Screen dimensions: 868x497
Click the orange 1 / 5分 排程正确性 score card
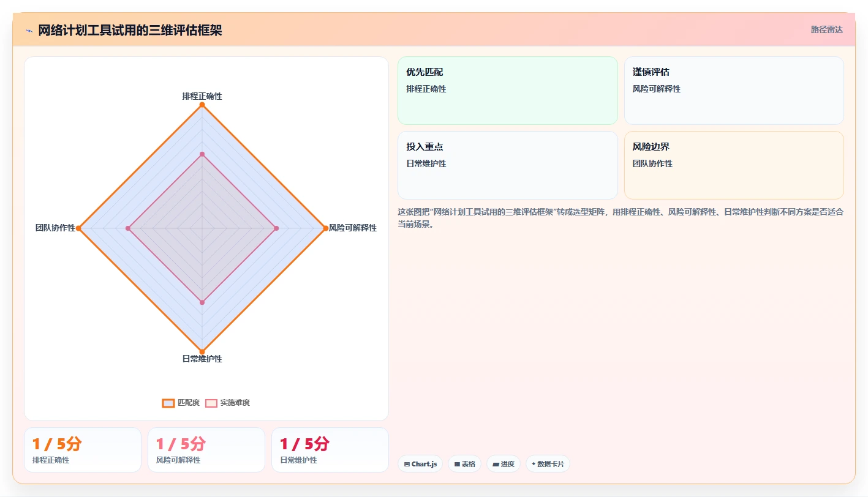[83, 450]
